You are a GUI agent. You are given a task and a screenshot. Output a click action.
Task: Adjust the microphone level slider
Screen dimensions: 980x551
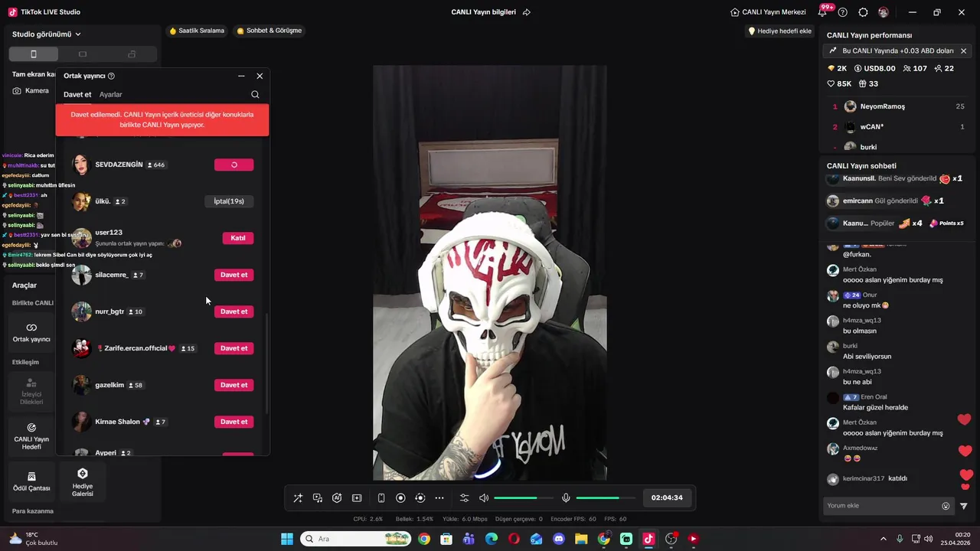pyautogui.click(x=607, y=498)
